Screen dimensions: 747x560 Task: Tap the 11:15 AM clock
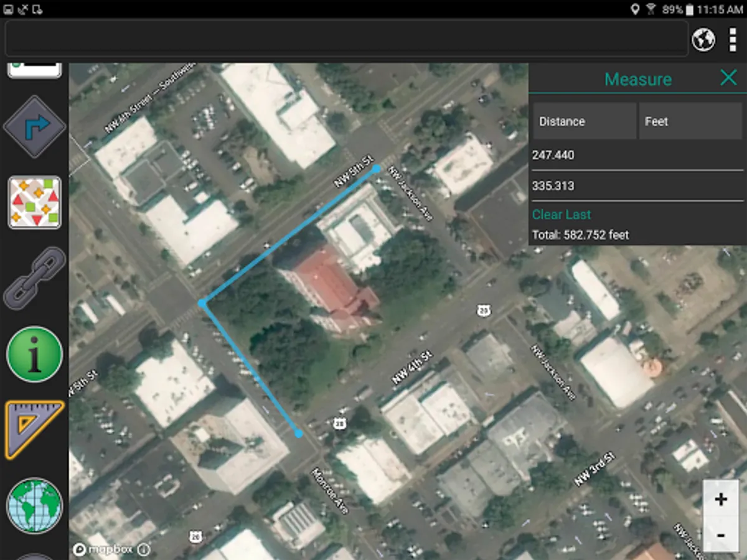tap(720, 9)
